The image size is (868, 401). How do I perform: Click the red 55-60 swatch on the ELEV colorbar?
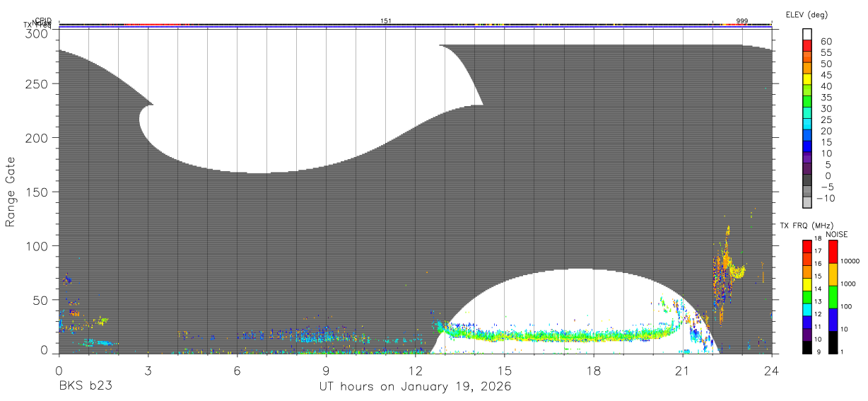(807, 45)
